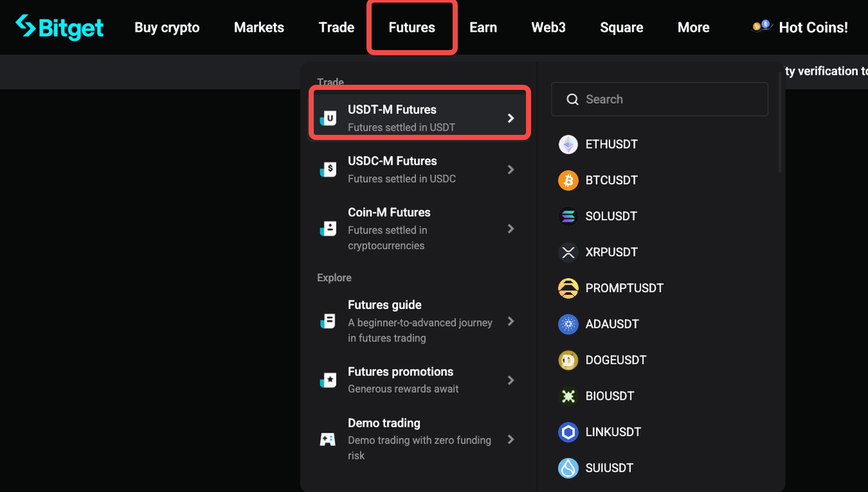Image resolution: width=868 pixels, height=492 pixels.
Task: Open the Square menu
Action: click(622, 27)
